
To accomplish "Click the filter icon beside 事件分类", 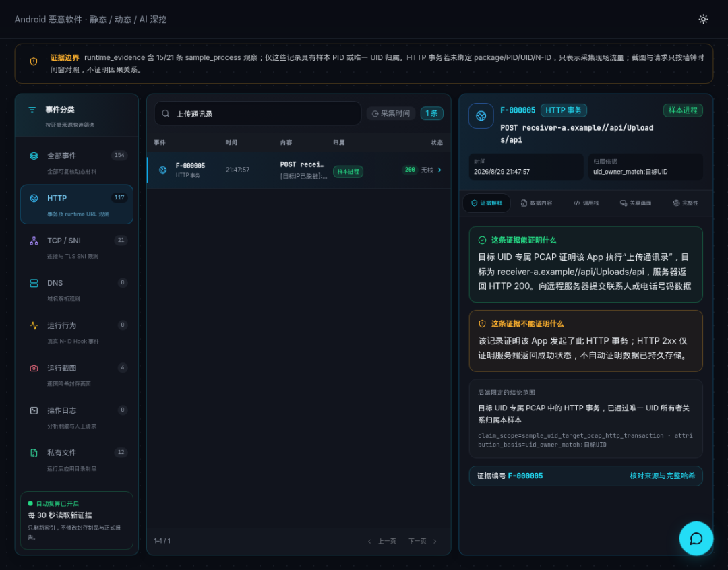I will point(32,110).
